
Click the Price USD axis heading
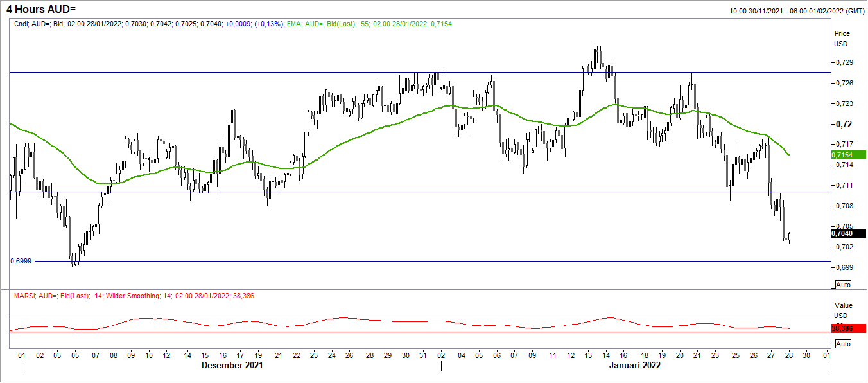[x=841, y=39]
